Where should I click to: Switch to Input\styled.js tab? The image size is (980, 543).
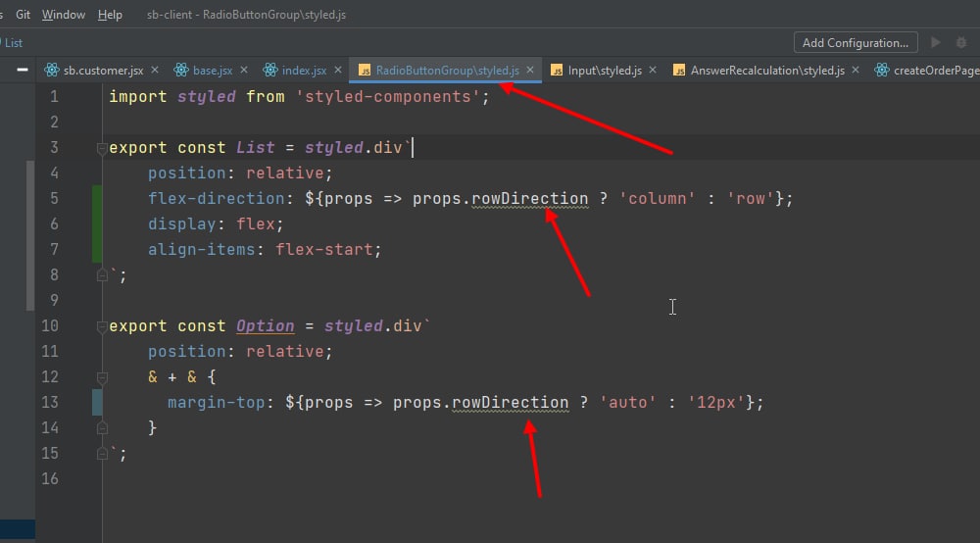[605, 71]
